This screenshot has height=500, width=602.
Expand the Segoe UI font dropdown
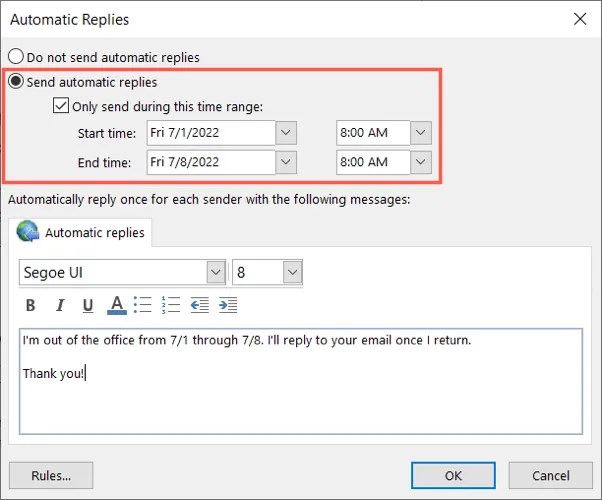tap(216, 272)
